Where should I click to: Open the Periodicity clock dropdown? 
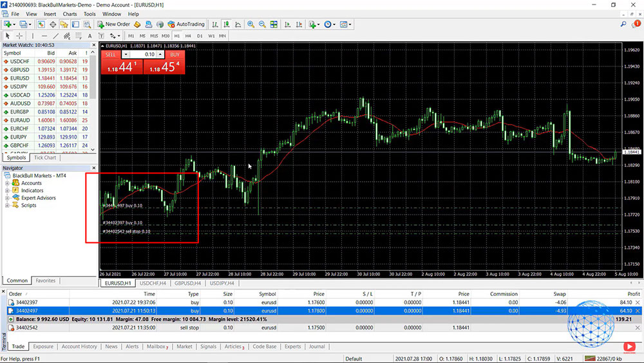click(x=329, y=25)
